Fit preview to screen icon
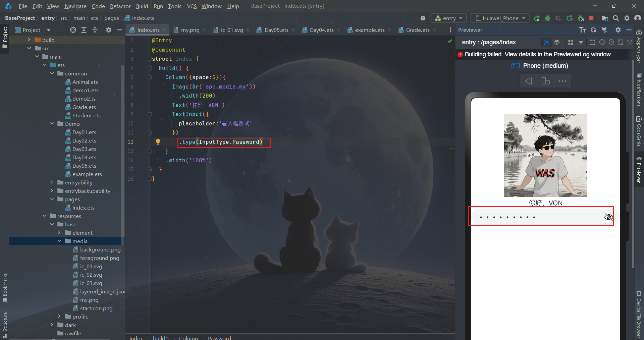The width and height of the screenshot is (644, 340). tap(621, 42)
